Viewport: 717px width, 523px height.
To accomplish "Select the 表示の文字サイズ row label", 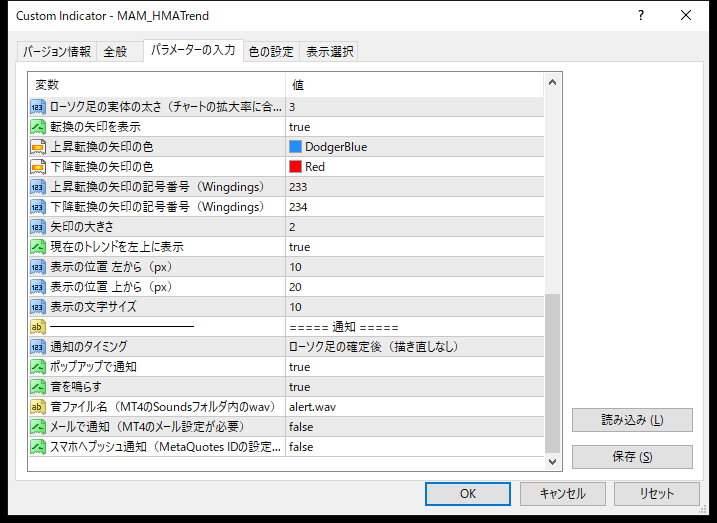I will click(x=93, y=307).
